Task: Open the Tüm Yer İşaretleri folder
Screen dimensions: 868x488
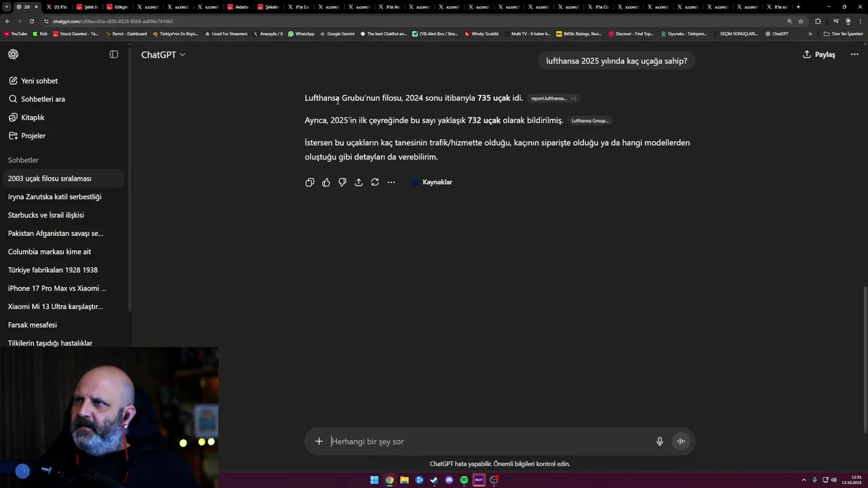Action: tap(844, 33)
